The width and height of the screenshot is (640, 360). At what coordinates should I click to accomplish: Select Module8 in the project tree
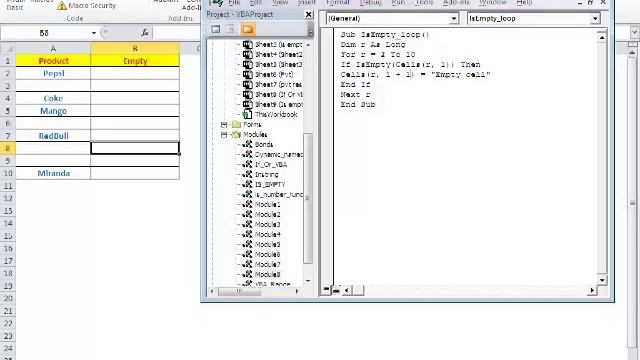(x=267, y=274)
